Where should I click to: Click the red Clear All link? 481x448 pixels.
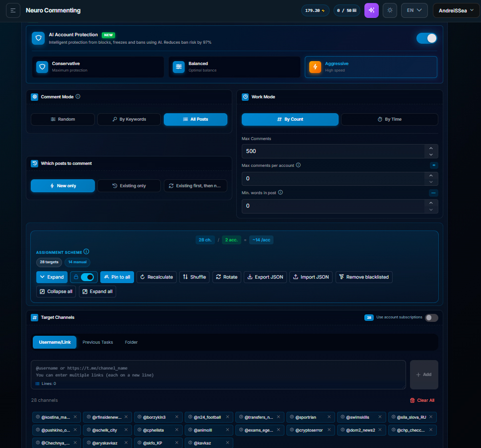(x=422, y=400)
